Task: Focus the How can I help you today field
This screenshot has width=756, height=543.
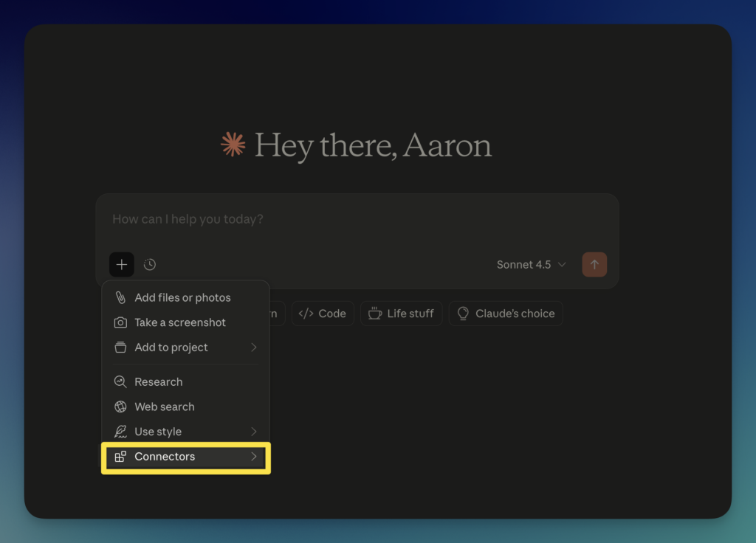Action: (357, 219)
